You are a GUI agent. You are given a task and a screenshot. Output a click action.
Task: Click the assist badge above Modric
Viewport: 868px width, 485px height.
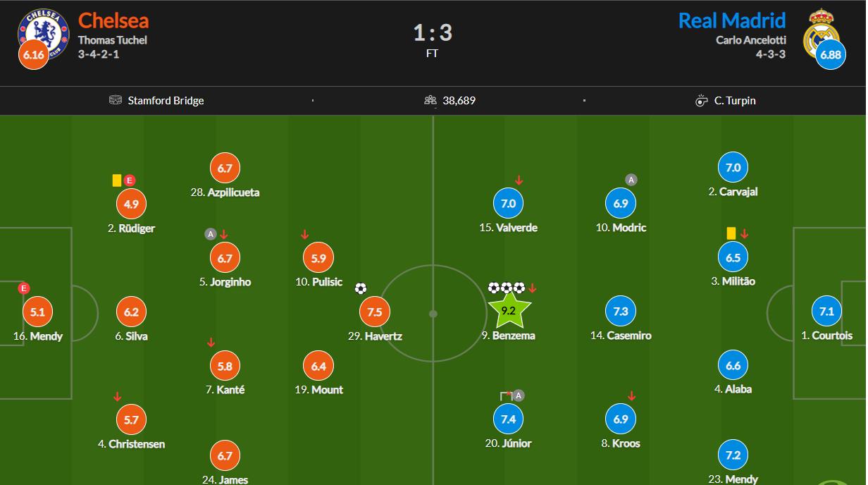click(x=631, y=180)
